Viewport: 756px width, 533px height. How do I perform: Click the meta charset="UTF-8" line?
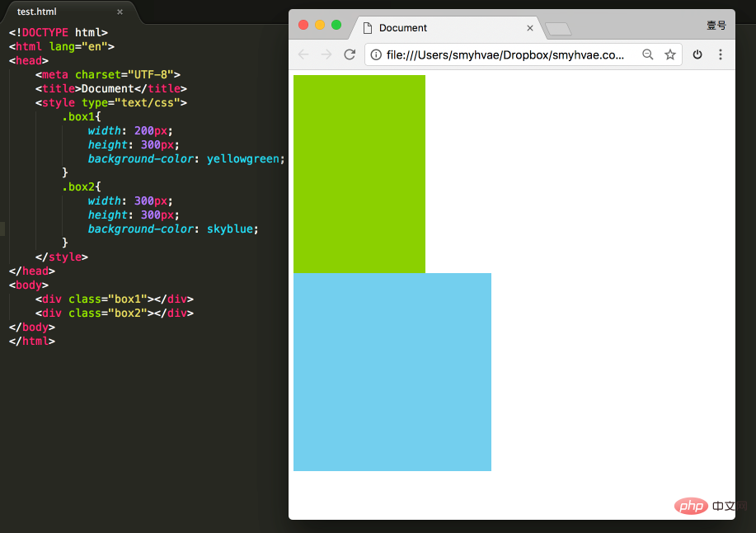click(107, 74)
